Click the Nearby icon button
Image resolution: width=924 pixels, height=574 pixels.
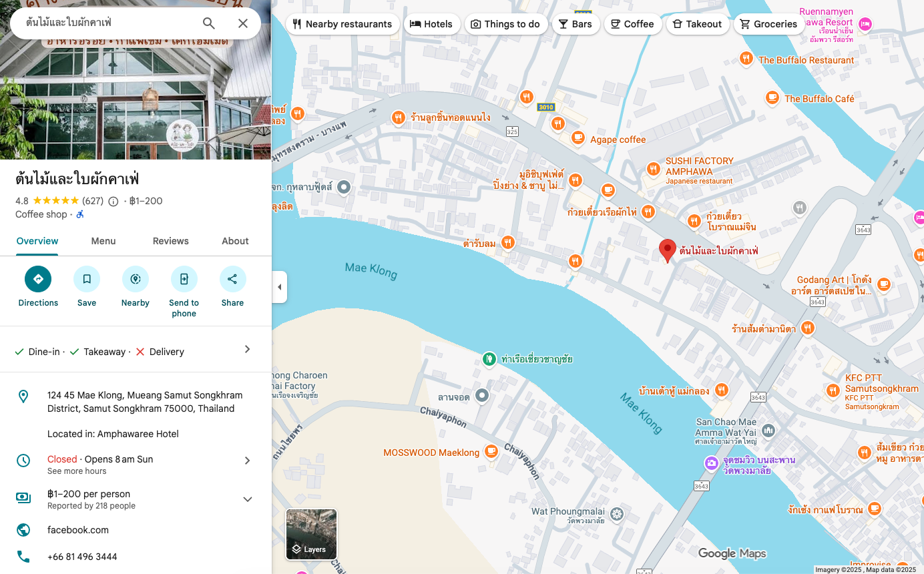136,279
